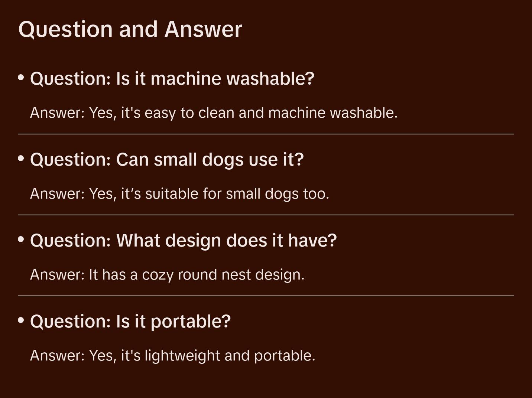The width and height of the screenshot is (532, 398).
Task: Click the bullet beside the portable question
Action: click(21, 320)
